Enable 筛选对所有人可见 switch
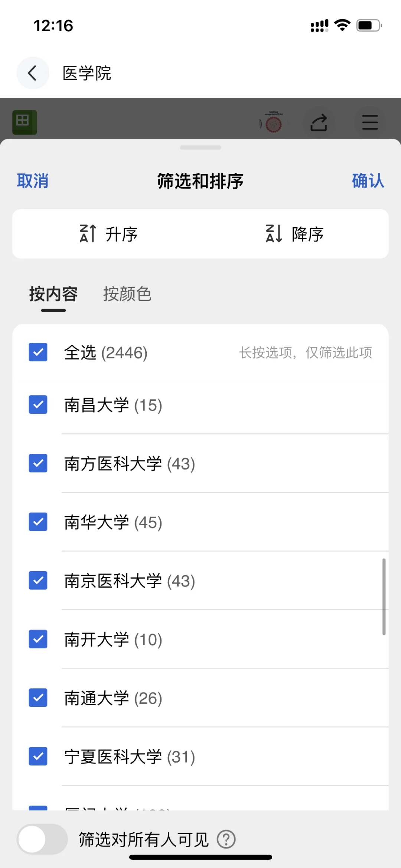The image size is (401, 868). 42,839
